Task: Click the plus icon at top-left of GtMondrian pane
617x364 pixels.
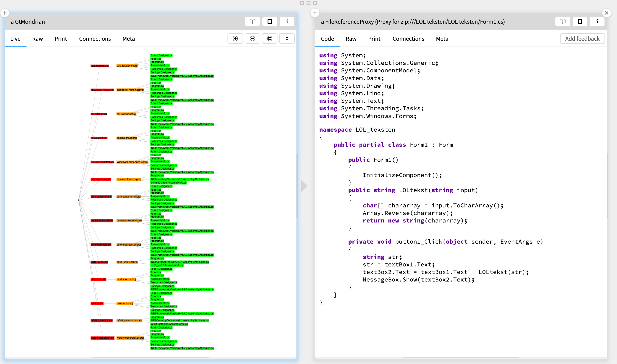Action: point(5,13)
